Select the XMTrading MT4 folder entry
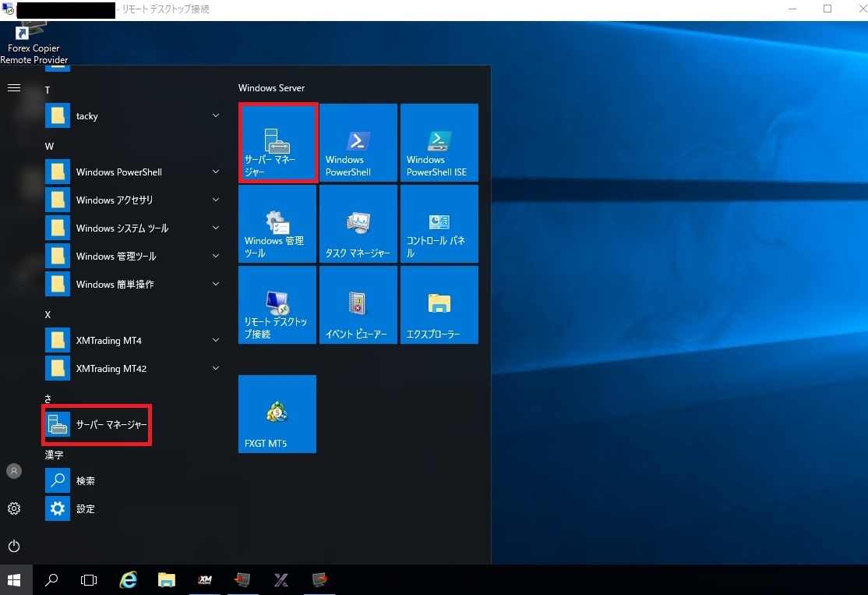Screen dimensions: 868x595 point(133,340)
